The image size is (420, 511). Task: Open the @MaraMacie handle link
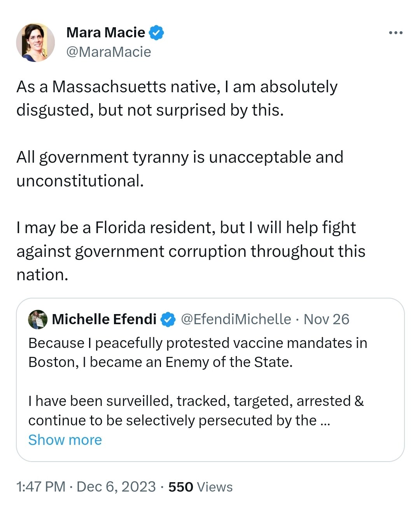click(108, 52)
